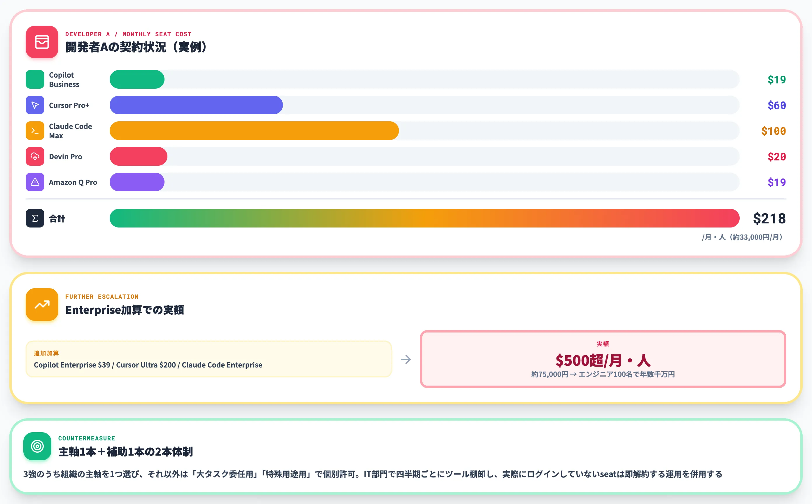Click the countermeasure paragraph starting 3強のうち
This screenshot has height=504, width=812.
(373, 474)
